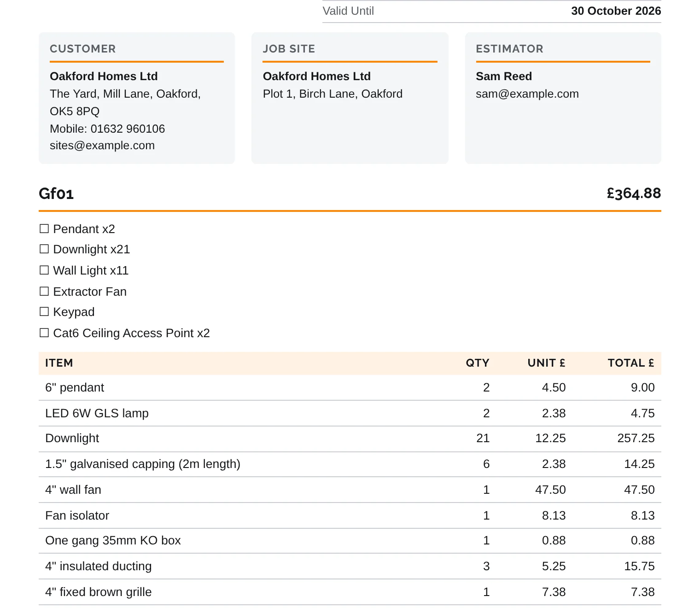
Task: Click the ESTIMATOR card heading
Action: (x=509, y=49)
